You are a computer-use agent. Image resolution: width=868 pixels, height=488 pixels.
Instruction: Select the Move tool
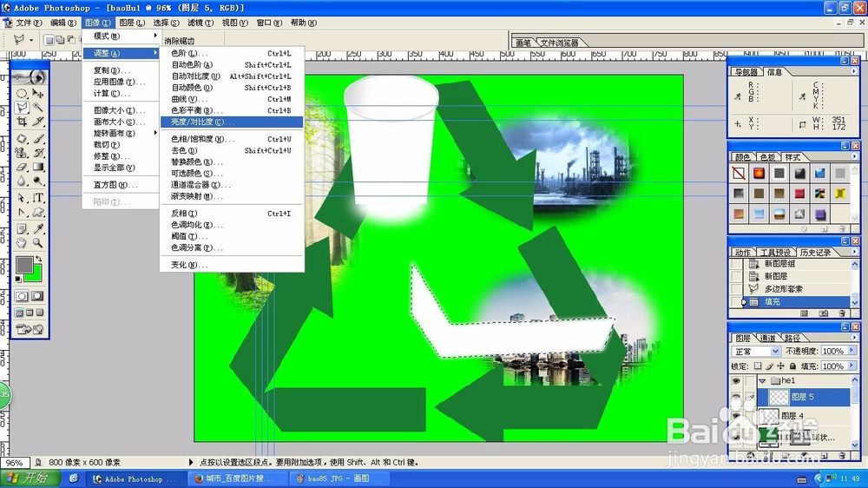point(37,93)
